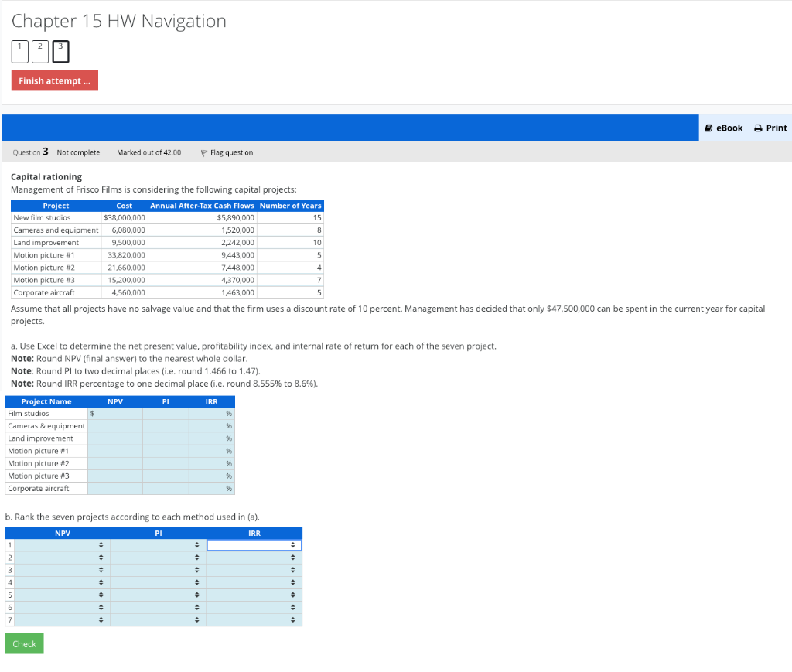Click Motion picture #1 NPV field
Viewport: 792px width, 672px height.
(x=115, y=451)
